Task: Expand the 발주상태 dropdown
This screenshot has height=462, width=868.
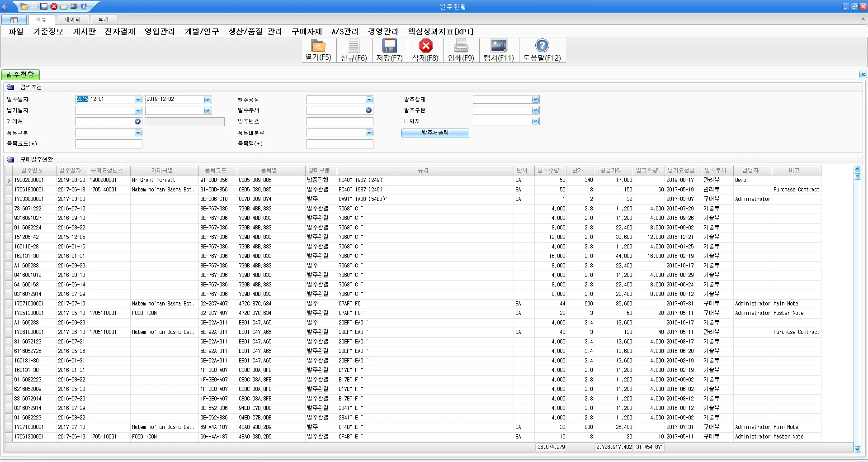Action: (535, 100)
